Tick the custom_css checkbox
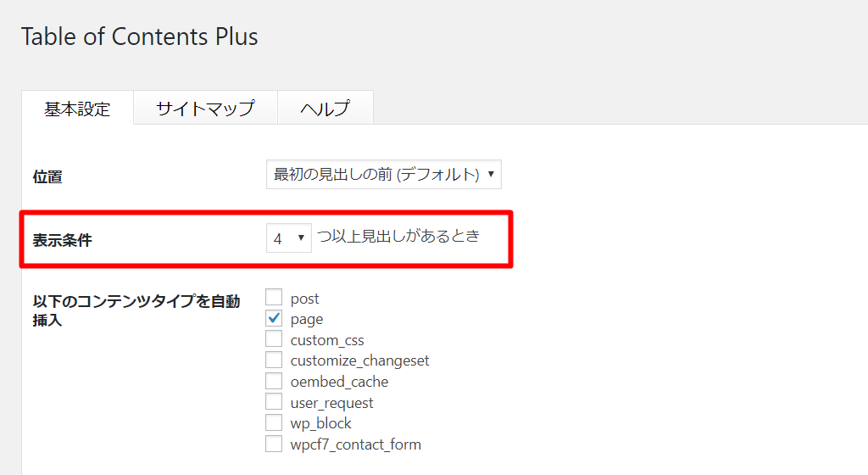Viewport: 868px width, 475px height. click(x=274, y=338)
